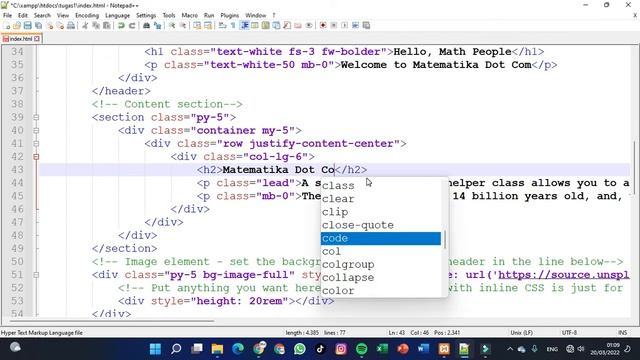This screenshot has height=360, width=640.
Task: Save the recorded macro icon
Action: pos(366,25)
